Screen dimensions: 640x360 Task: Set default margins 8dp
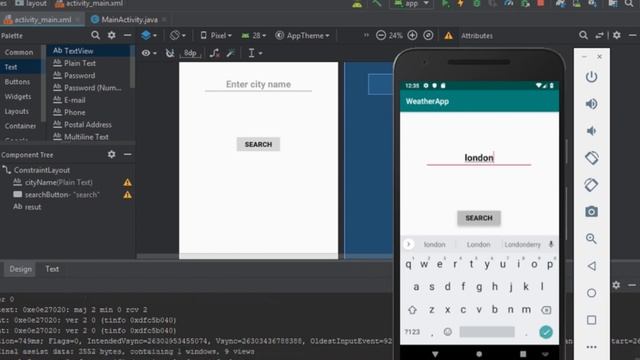(190, 53)
